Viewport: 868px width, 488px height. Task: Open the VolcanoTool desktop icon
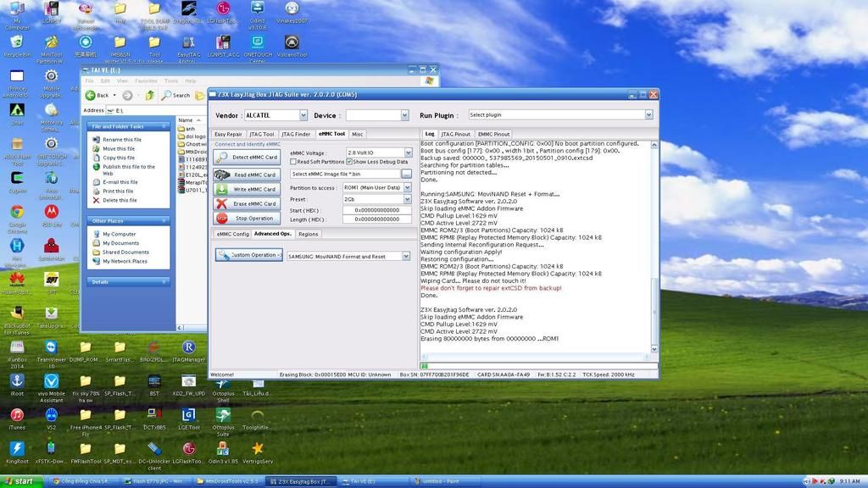click(x=292, y=46)
